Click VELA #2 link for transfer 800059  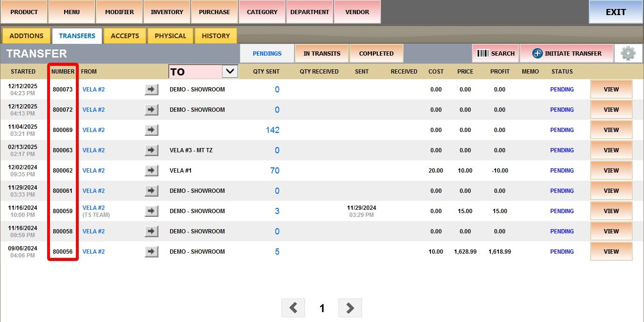(x=93, y=208)
